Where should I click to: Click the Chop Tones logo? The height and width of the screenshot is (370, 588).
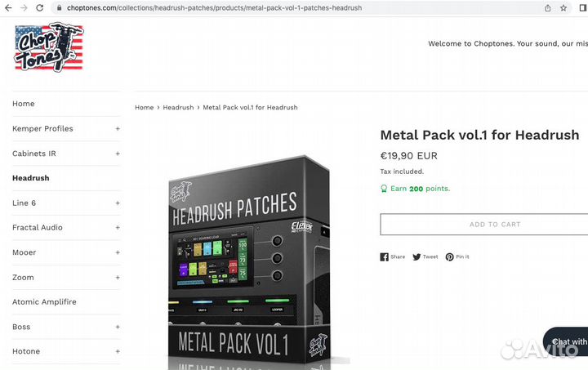(49, 47)
